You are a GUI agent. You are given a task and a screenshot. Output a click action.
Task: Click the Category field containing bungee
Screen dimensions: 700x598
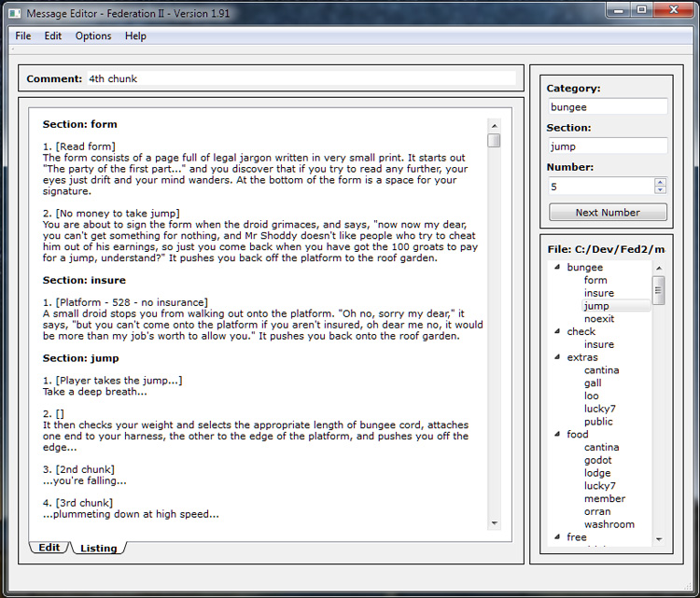pyautogui.click(x=608, y=107)
